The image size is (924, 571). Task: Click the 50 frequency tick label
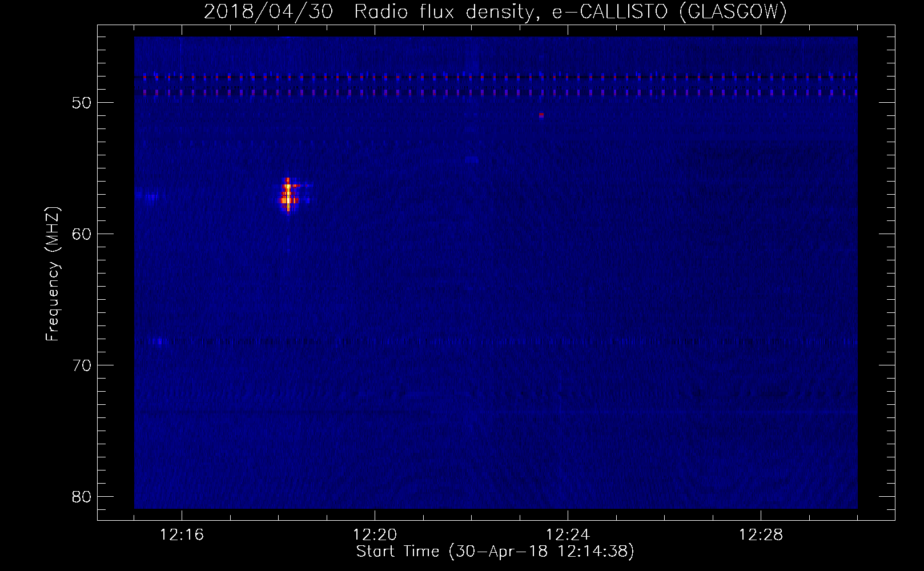tap(82, 103)
